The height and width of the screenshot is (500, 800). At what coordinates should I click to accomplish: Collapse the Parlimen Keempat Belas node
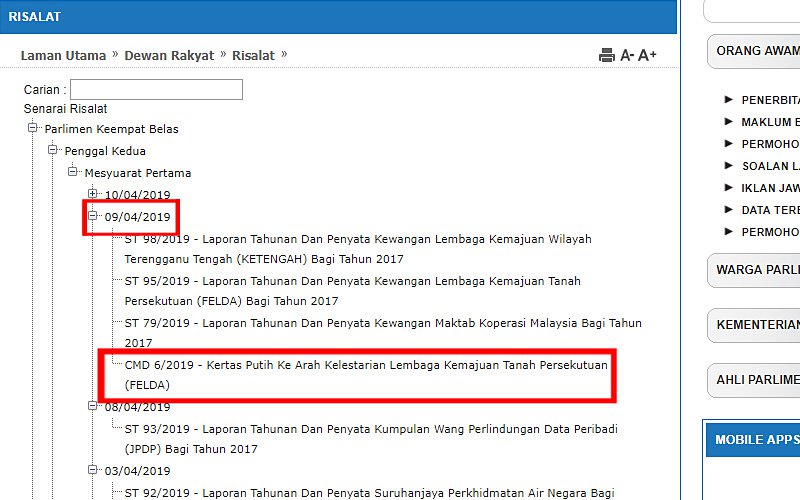tap(33, 129)
